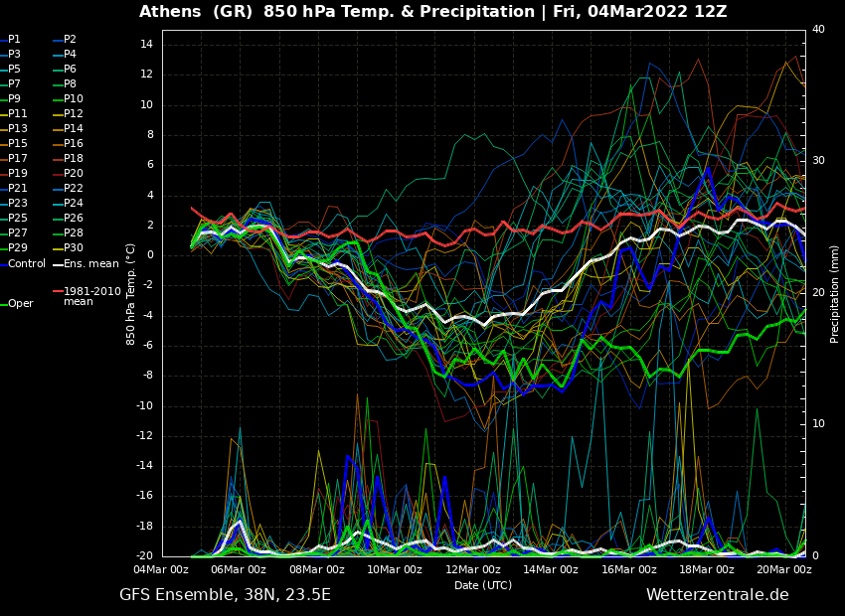Viewport: 845px width, 616px height.
Task: Pick the P18 legend entry
Action: pos(74,158)
